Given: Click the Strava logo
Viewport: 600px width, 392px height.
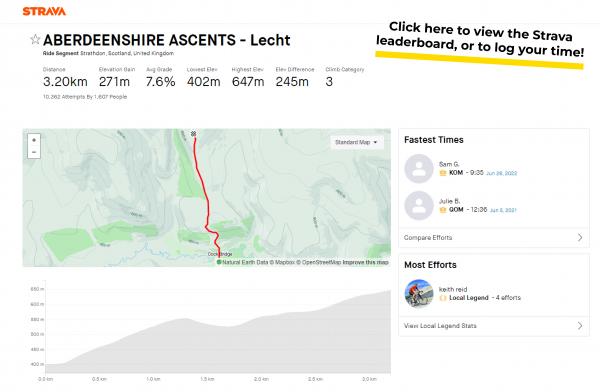Looking at the screenshot, I should (x=44, y=11).
